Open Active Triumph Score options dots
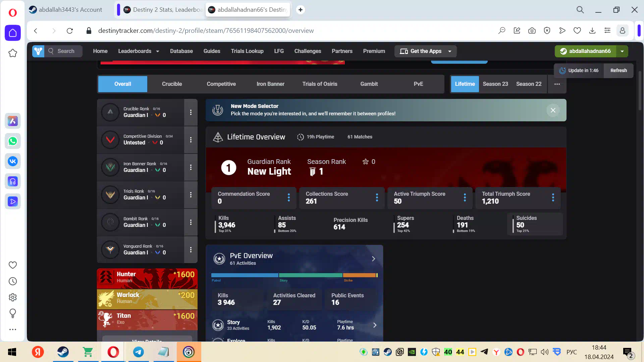Viewport: 644px width, 362px height. point(465,197)
